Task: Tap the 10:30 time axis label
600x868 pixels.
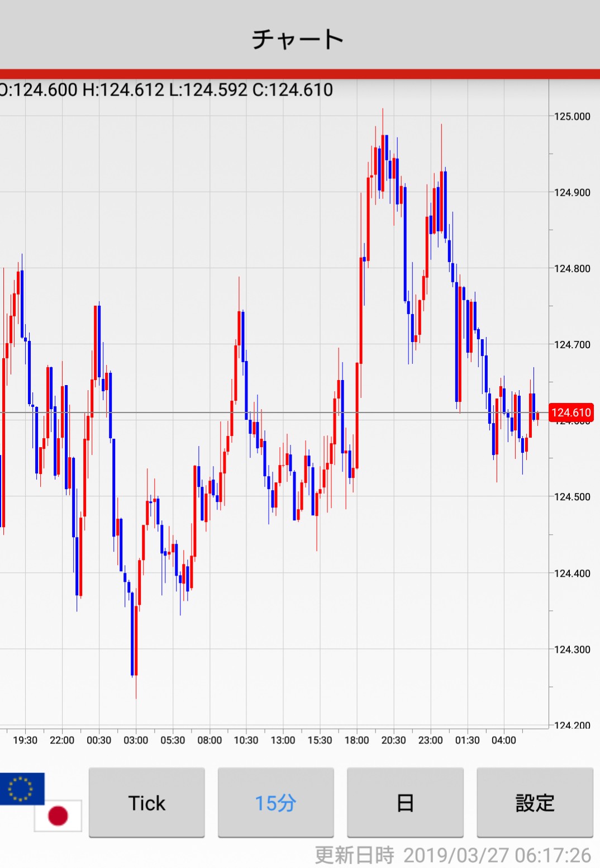Action: 246,740
